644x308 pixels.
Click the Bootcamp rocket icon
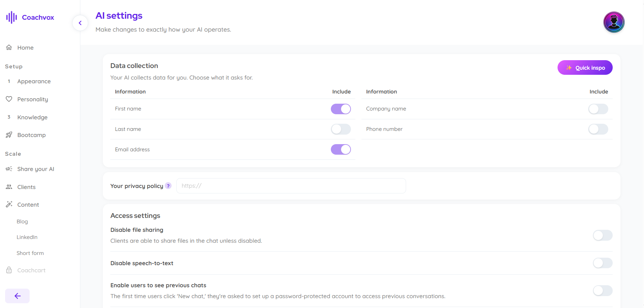tap(9, 135)
